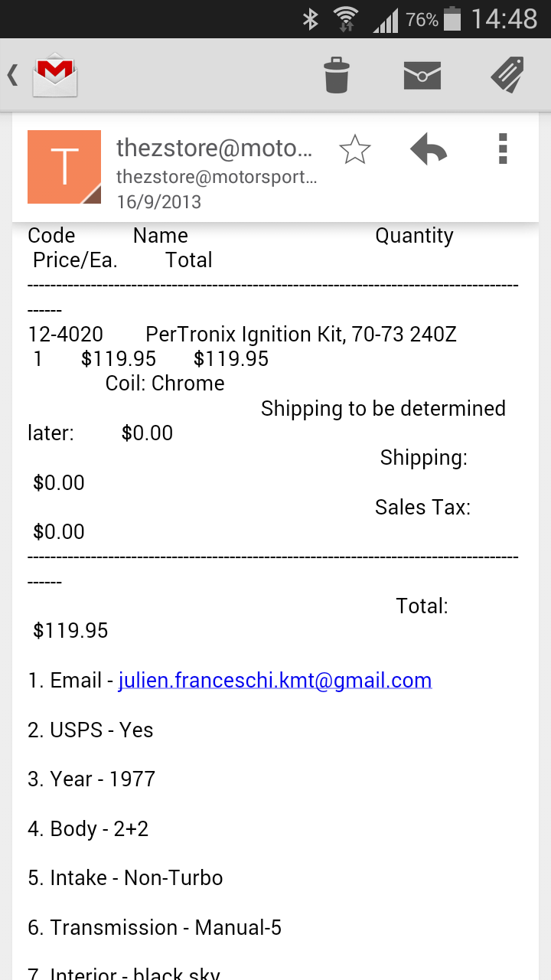The height and width of the screenshot is (980, 551).
Task: Open the three-dot message overflow menu
Action: click(x=502, y=149)
